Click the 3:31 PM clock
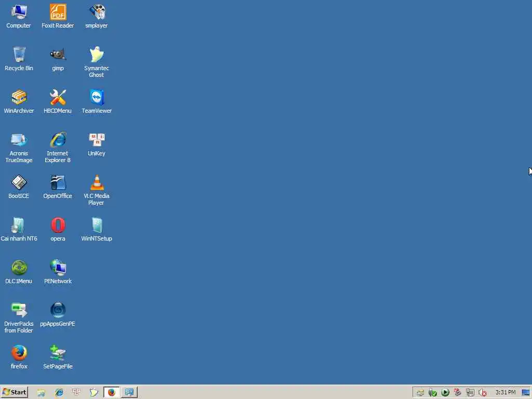 coord(505,392)
